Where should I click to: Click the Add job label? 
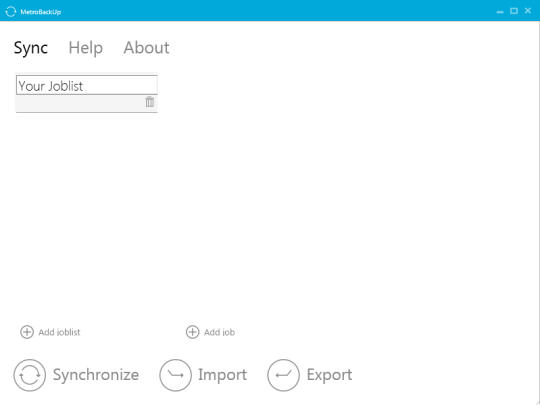click(219, 332)
